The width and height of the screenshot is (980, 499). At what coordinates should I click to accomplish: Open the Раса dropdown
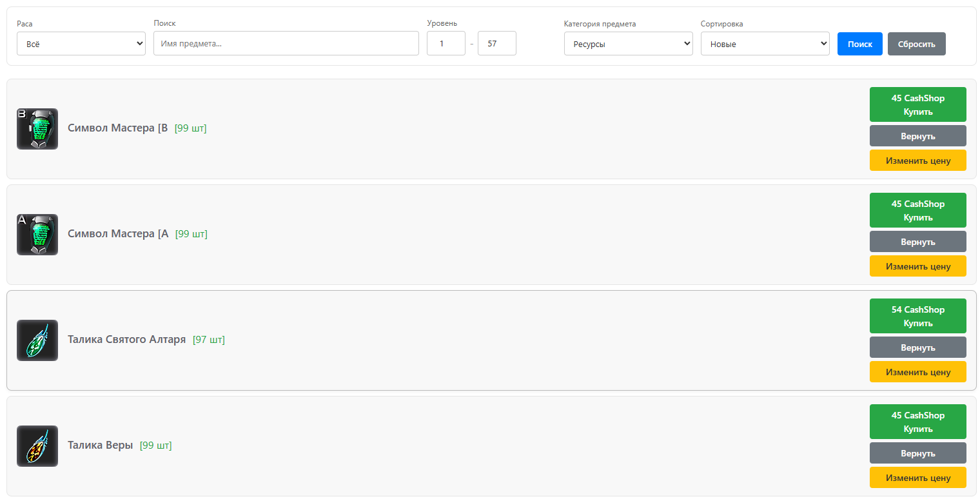coord(81,44)
